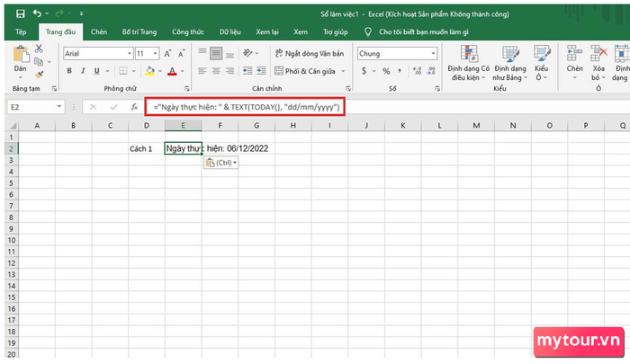Viewport: 630px width, 364px height.
Task: Open the font color dropdown arrow
Action: [183, 71]
